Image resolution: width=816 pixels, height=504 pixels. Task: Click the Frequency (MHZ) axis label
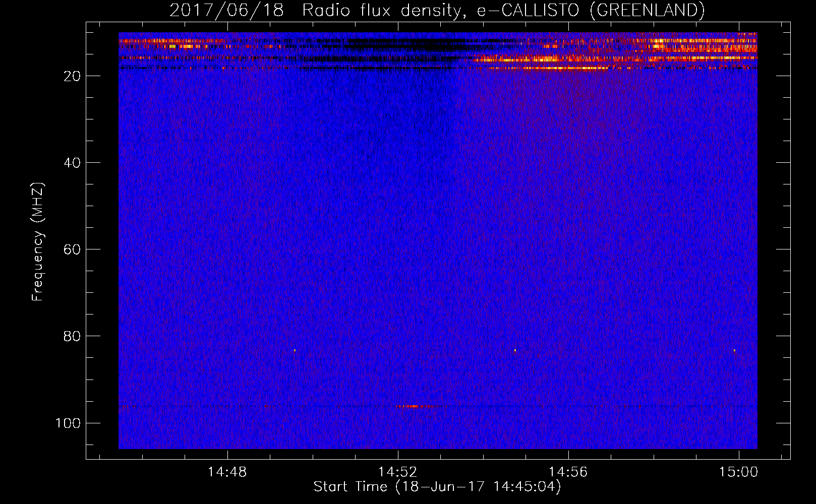pos(38,241)
